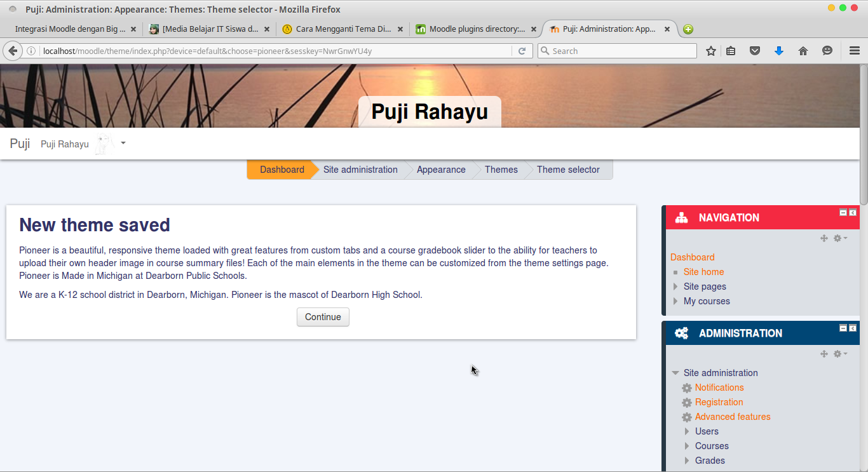Open the Site home link
The image size is (868, 472).
(x=703, y=272)
